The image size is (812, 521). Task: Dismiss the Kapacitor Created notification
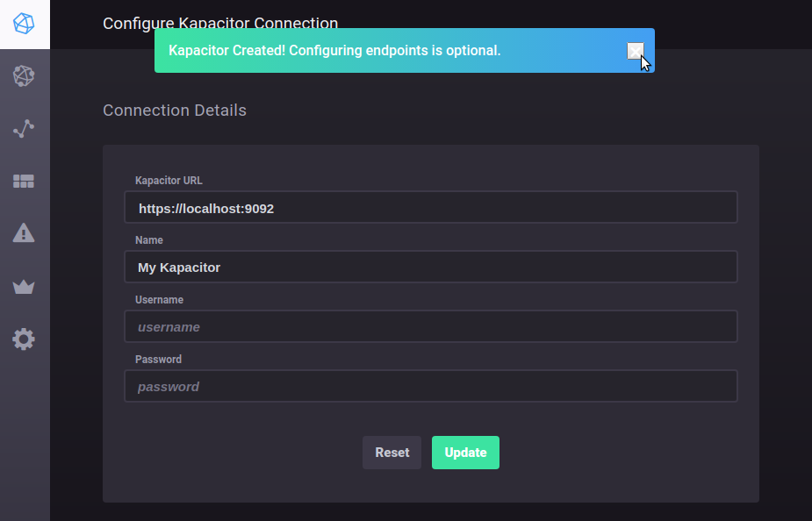(x=635, y=51)
